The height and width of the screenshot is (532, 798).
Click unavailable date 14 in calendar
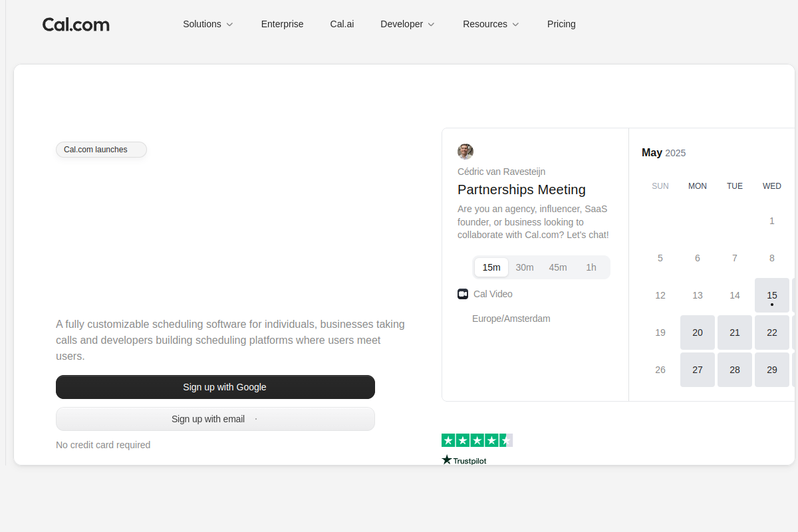coord(735,295)
